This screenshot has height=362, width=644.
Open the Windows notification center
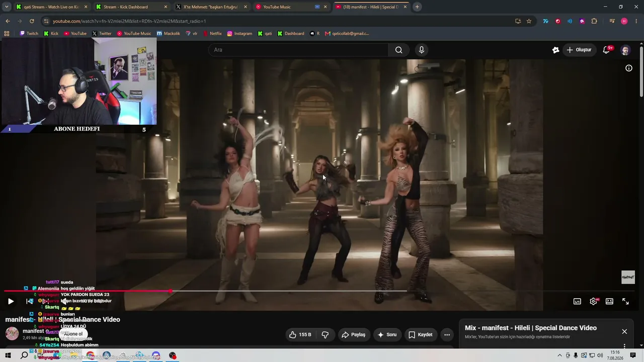633,355
